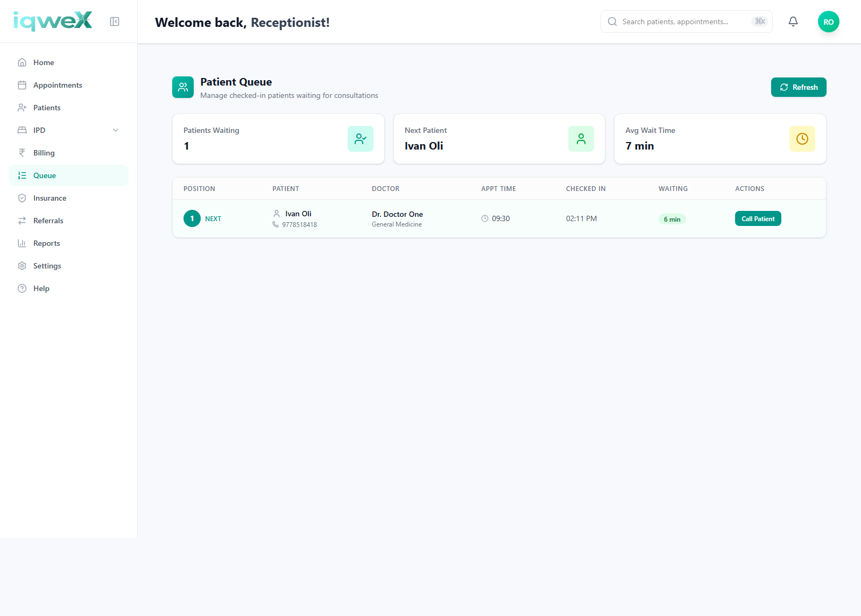Click the iqweX logo
The height and width of the screenshot is (616, 861).
53,21
